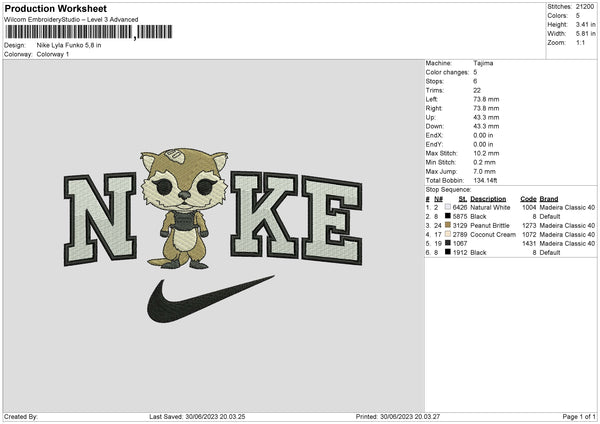The image size is (600, 424).
Task: Click the Width value '5.81 in'
Action: pyautogui.click(x=586, y=34)
